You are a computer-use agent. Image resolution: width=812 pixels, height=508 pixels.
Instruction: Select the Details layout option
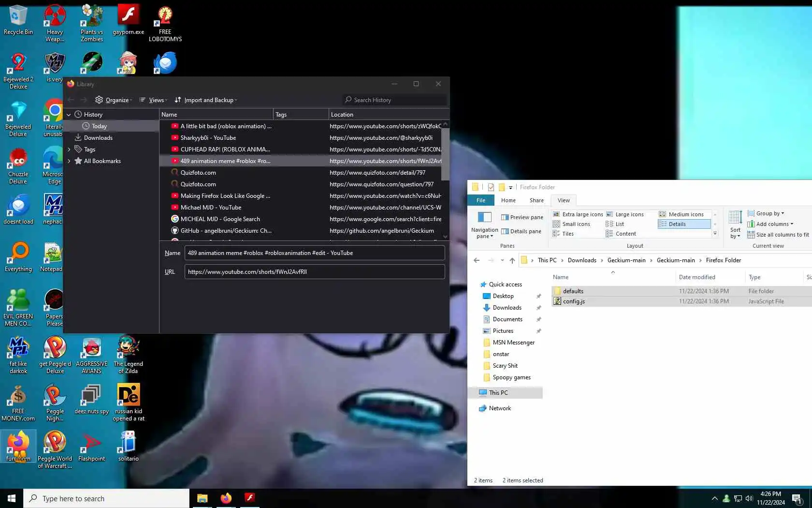pyautogui.click(x=684, y=224)
